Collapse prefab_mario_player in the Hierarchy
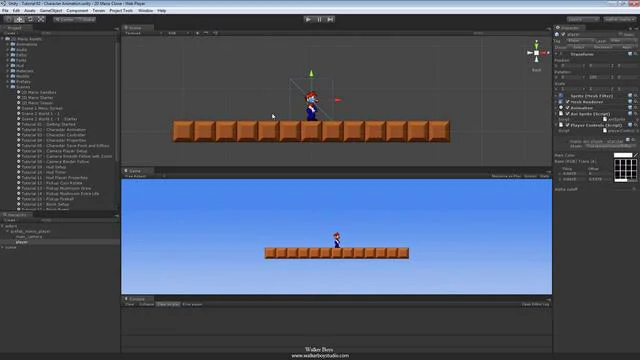This screenshot has height=360, width=640. pos(7,231)
